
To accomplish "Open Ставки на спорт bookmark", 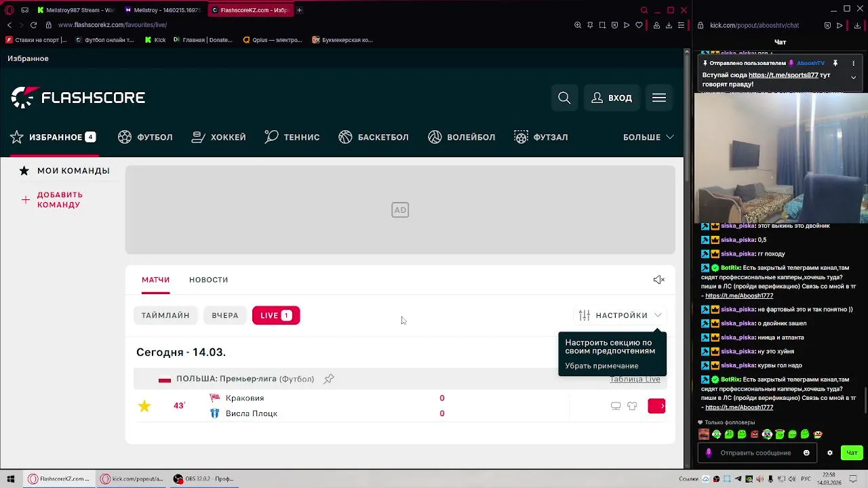I will [x=37, y=40].
